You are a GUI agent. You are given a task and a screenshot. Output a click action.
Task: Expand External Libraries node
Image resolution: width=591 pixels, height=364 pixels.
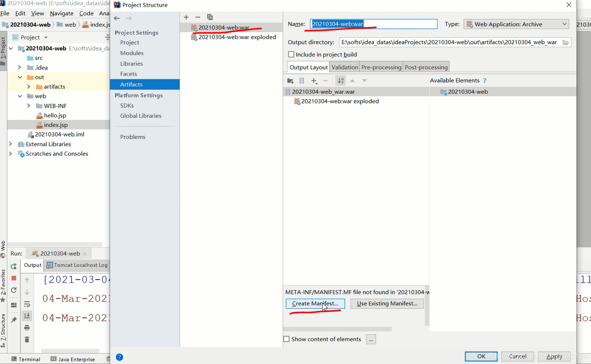(10, 144)
